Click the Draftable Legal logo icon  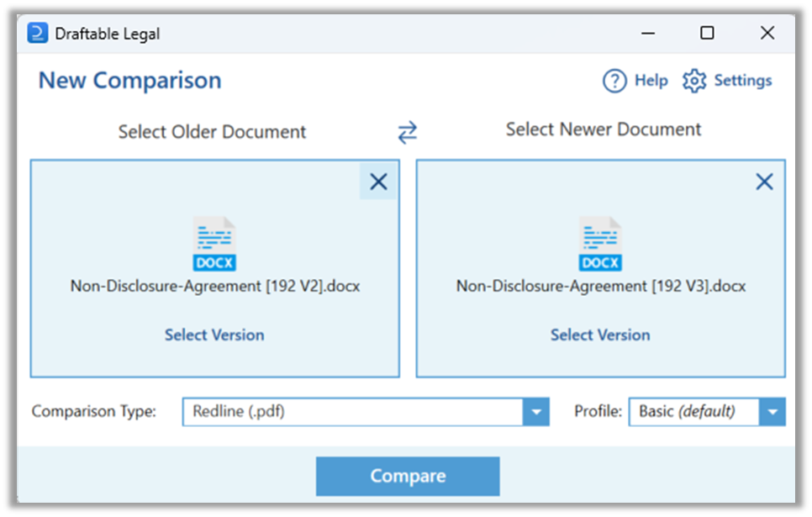point(37,33)
